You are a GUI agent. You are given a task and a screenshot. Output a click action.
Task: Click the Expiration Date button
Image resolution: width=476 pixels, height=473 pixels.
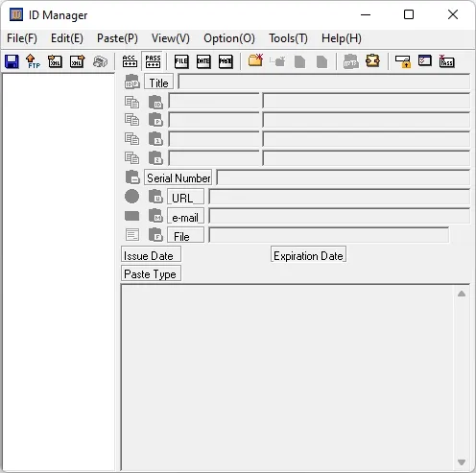(308, 256)
